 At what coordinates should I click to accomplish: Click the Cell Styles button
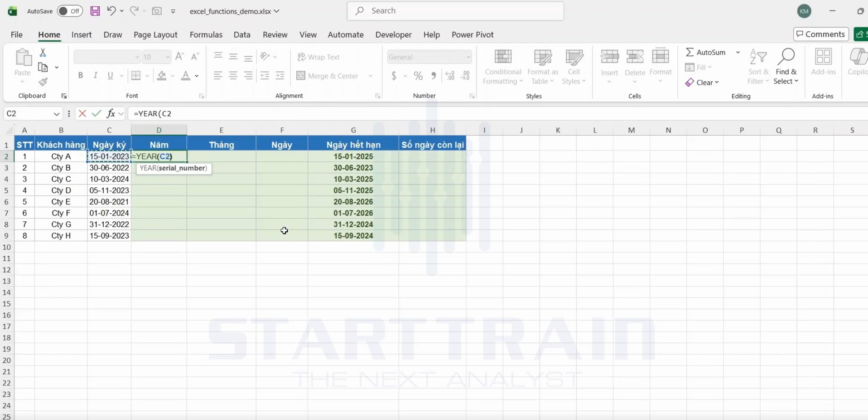[x=574, y=67]
